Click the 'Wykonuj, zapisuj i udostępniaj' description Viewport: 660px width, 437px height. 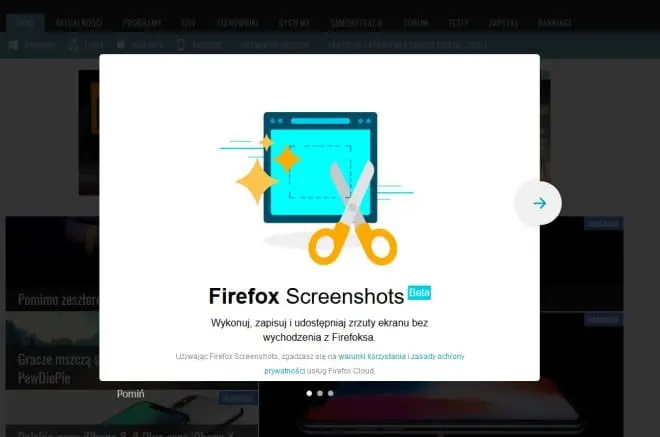tap(319, 330)
